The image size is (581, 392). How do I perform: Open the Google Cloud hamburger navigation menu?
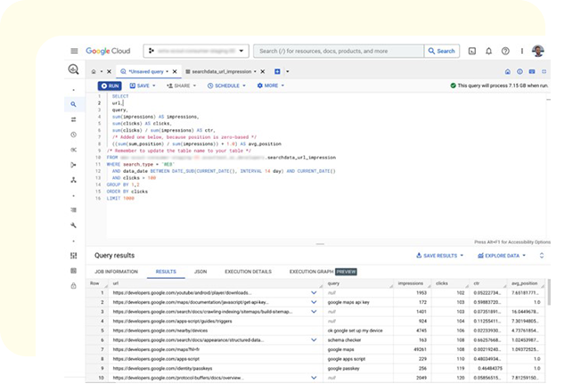[74, 52]
